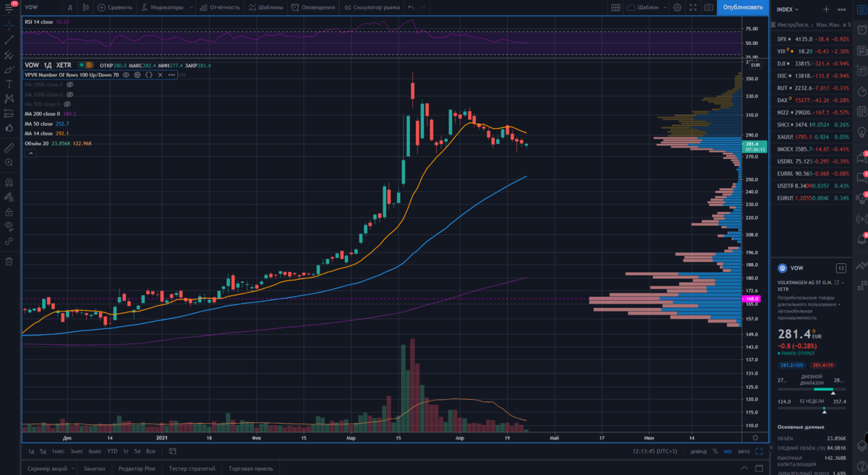Select the thumbs-up icons tool
The image size is (868, 475).
pyautogui.click(x=9, y=128)
